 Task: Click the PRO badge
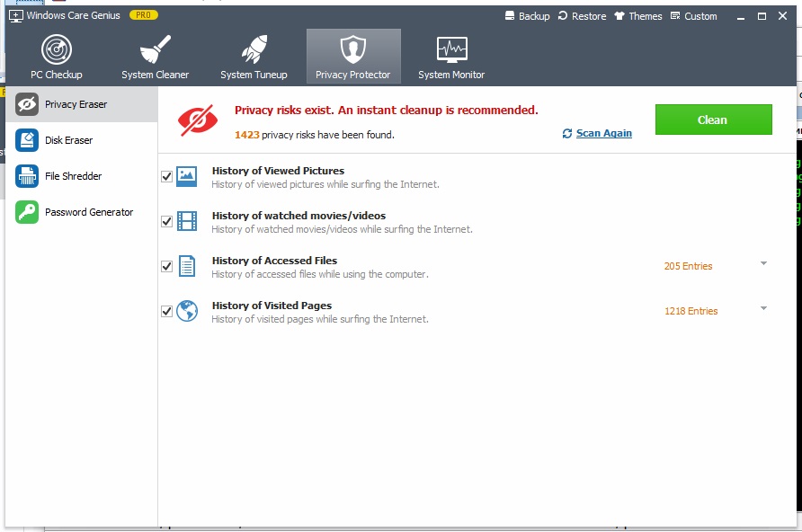pos(143,15)
